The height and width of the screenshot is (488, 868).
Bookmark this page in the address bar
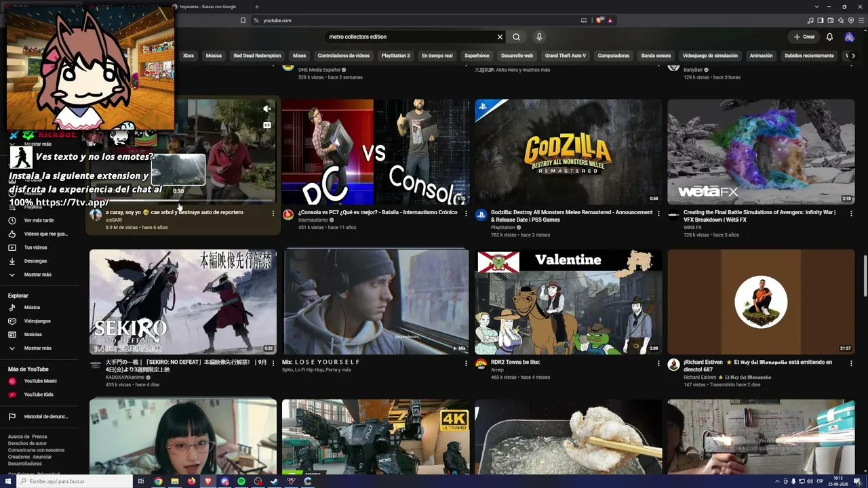pyautogui.click(x=243, y=20)
